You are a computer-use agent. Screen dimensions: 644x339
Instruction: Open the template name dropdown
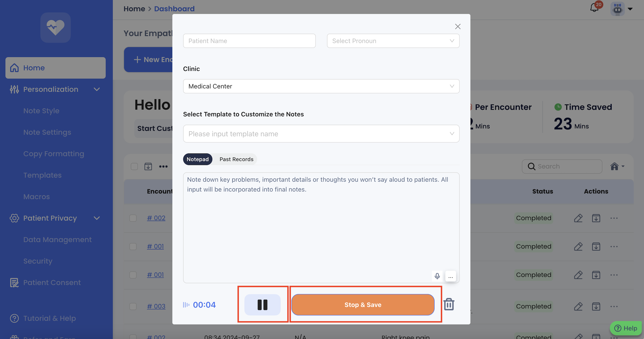(x=321, y=134)
